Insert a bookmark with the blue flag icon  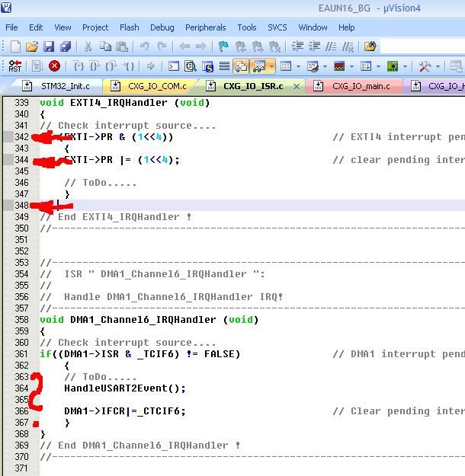click(x=223, y=46)
